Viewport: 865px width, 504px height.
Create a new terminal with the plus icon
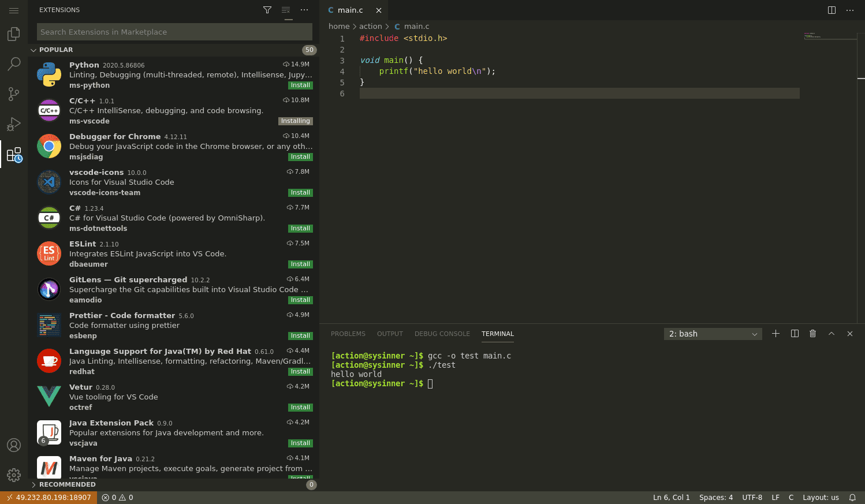click(x=775, y=334)
